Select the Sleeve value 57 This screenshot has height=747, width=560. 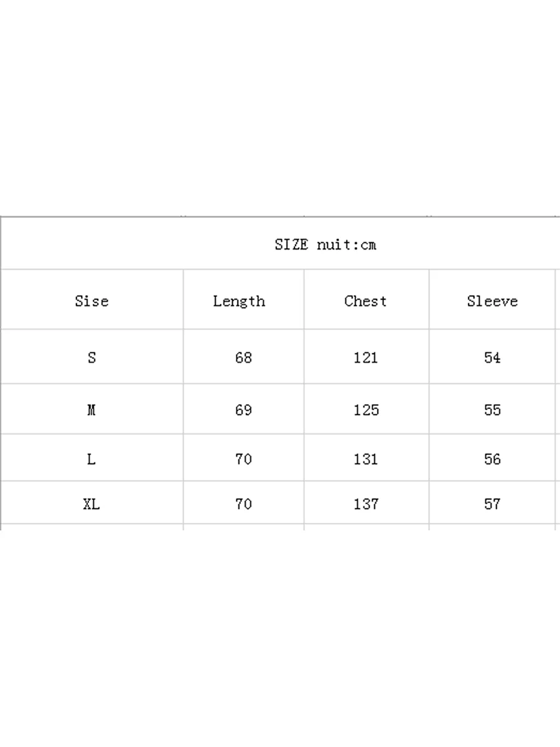pyautogui.click(x=492, y=504)
